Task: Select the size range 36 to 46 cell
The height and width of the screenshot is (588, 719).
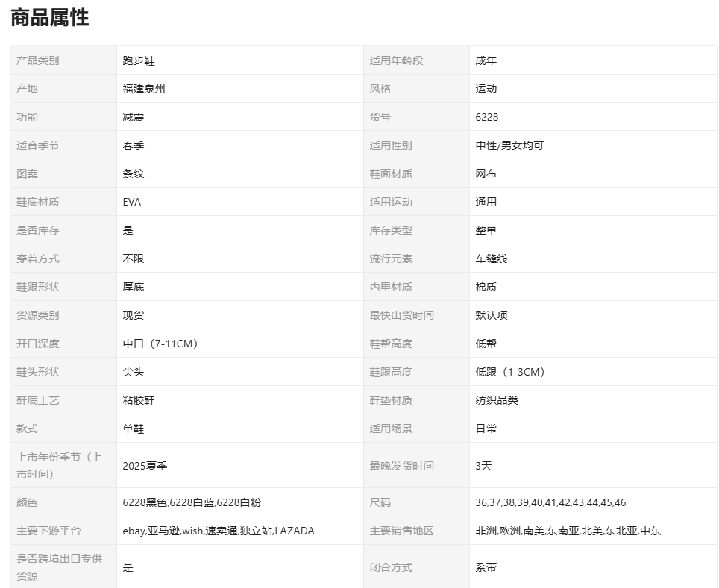Action: point(550,502)
